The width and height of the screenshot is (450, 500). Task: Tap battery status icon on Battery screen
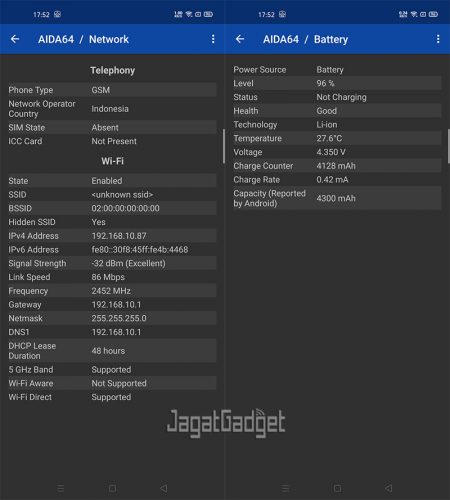pos(433,14)
